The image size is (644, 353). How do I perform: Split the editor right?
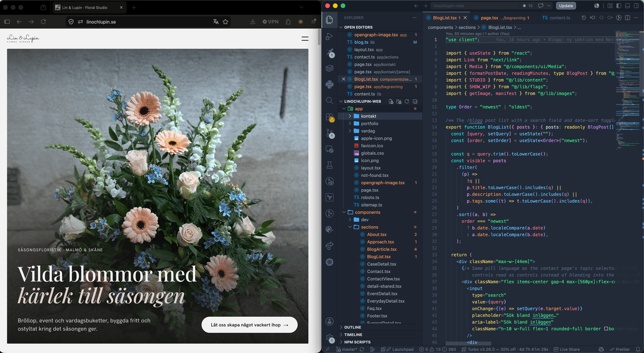(x=628, y=18)
